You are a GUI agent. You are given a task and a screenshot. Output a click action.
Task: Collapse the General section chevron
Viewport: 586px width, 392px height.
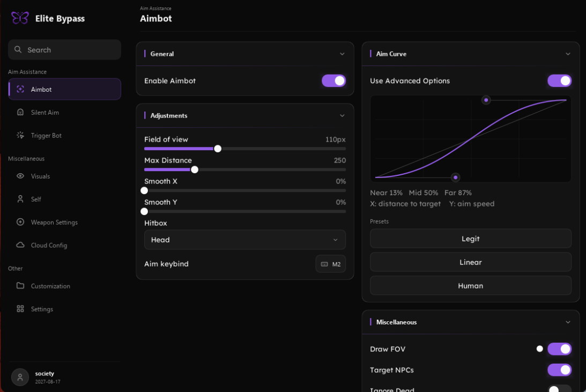(x=342, y=54)
